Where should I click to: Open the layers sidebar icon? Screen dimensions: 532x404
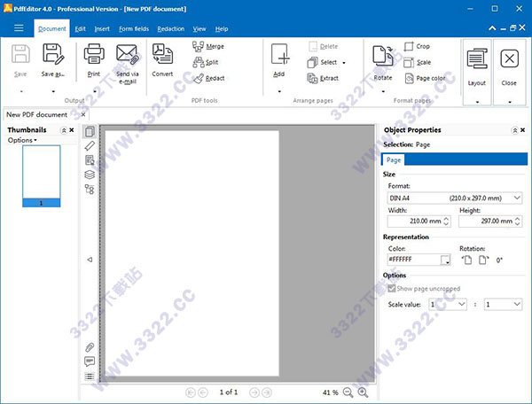click(x=90, y=175)
